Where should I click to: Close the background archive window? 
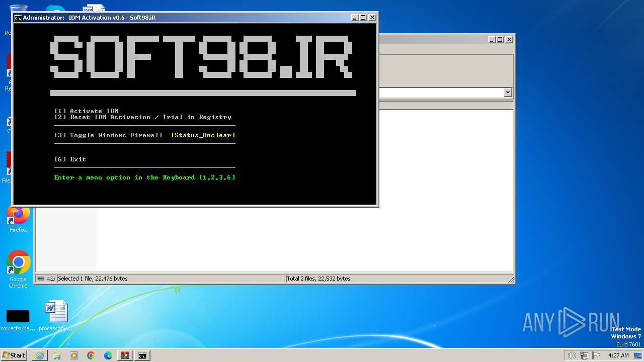[509, 39]
